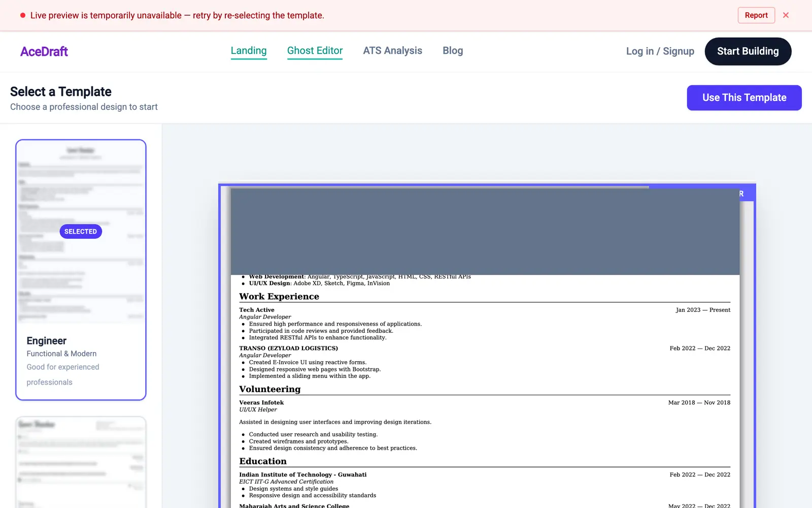Go to the AceDraft logo home link
The width and height of the screenshot is (812, 508).
click(x=44, y=51)
